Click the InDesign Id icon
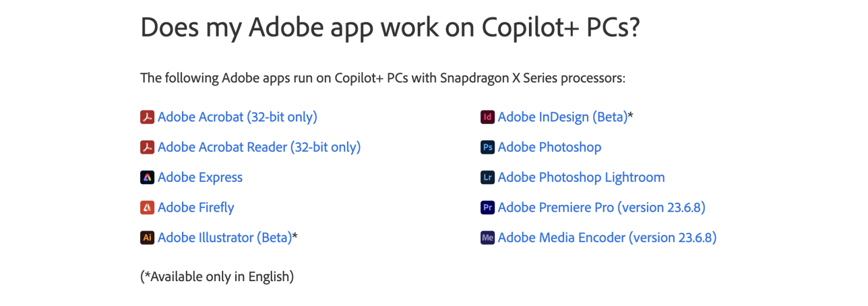The image size is (868, 306). 488,117
